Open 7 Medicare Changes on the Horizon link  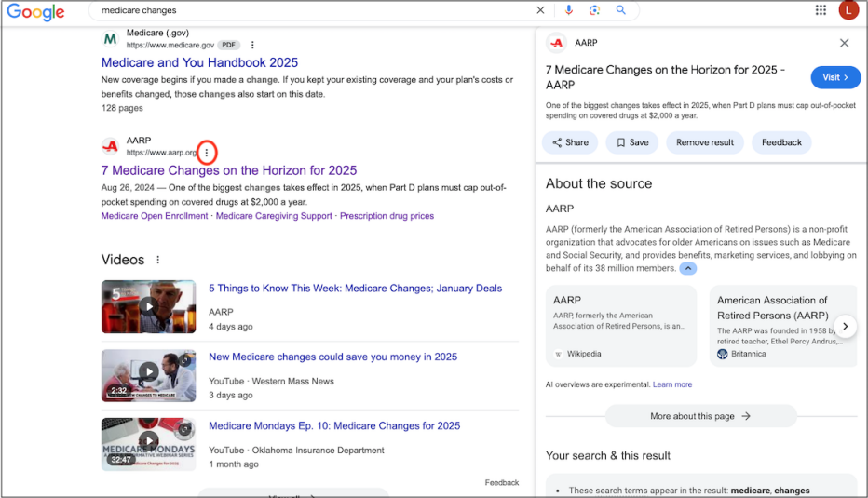coord(228,170)
